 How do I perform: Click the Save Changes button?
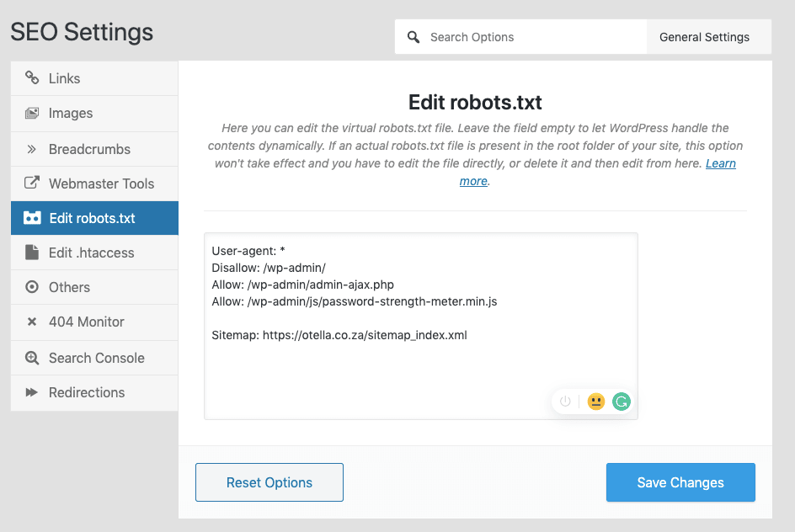[x=680, y=482]
